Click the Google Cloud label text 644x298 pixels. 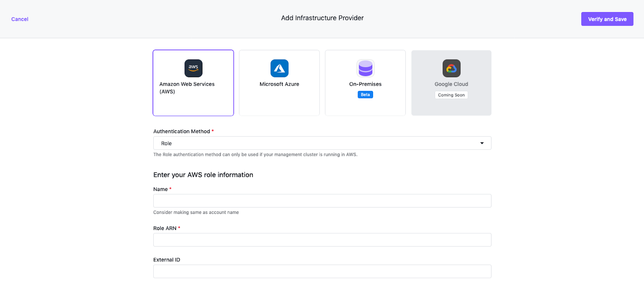[451, 84]
